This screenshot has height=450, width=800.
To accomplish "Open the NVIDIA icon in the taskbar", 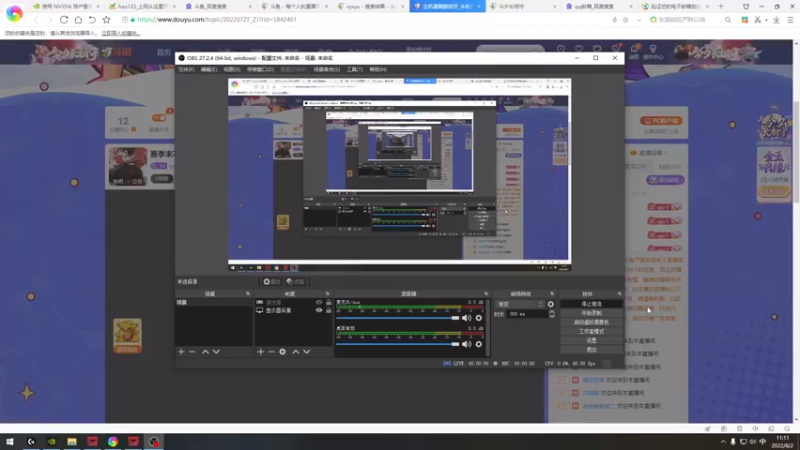I will [52, 441].
